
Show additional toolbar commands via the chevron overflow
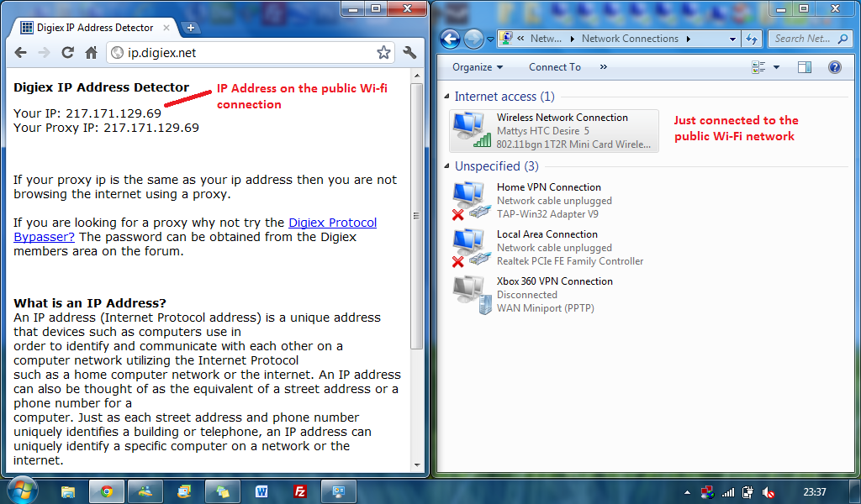604,67
